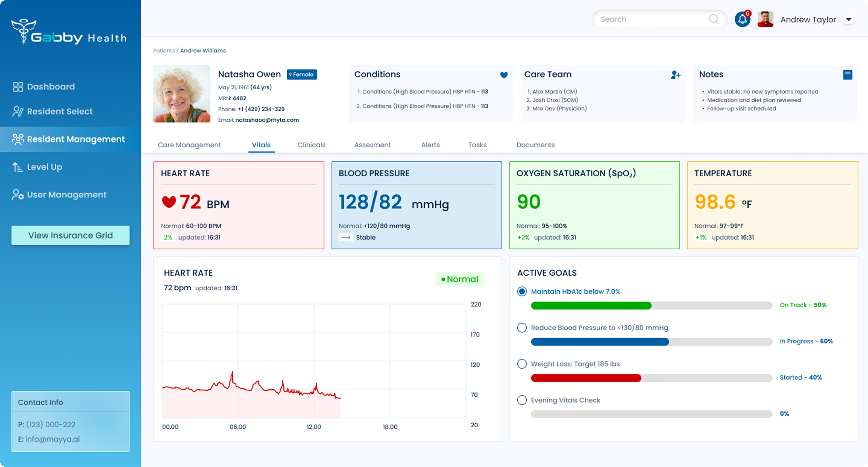Click into the Search input field

(654, 19)
